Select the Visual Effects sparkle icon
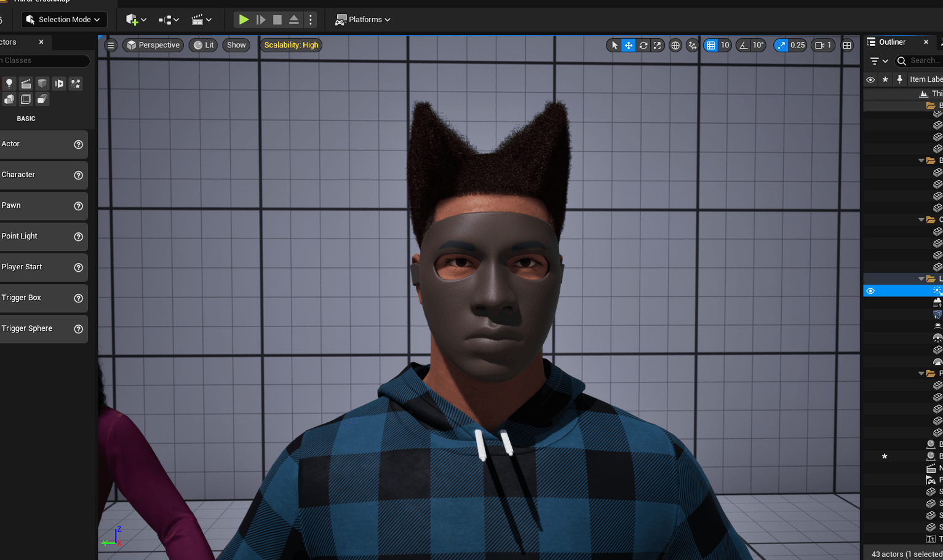This screenshot has height=560, width=943. [76, 84]
